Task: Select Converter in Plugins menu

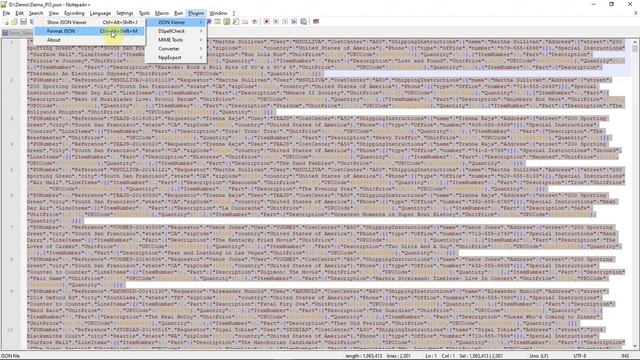Action: pyautogui.click(x=176, y=49)
